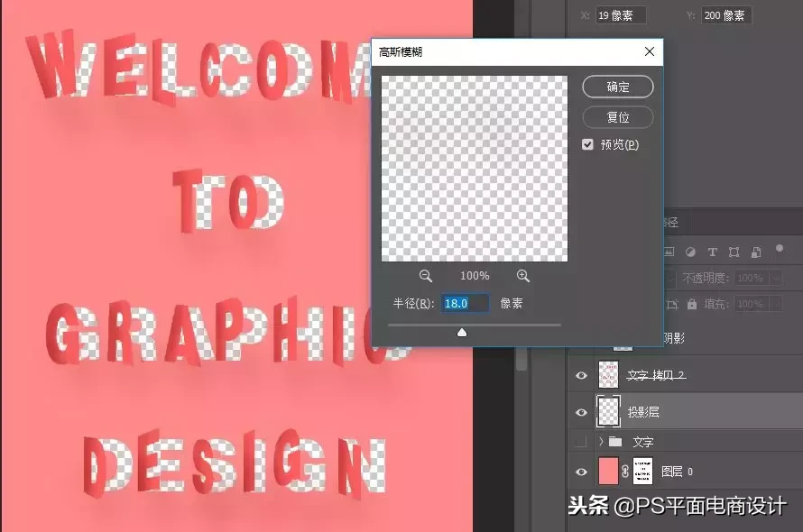803x532 pixels.
Task: Filter layers by adjustment layer type
Action: (690, 252)
